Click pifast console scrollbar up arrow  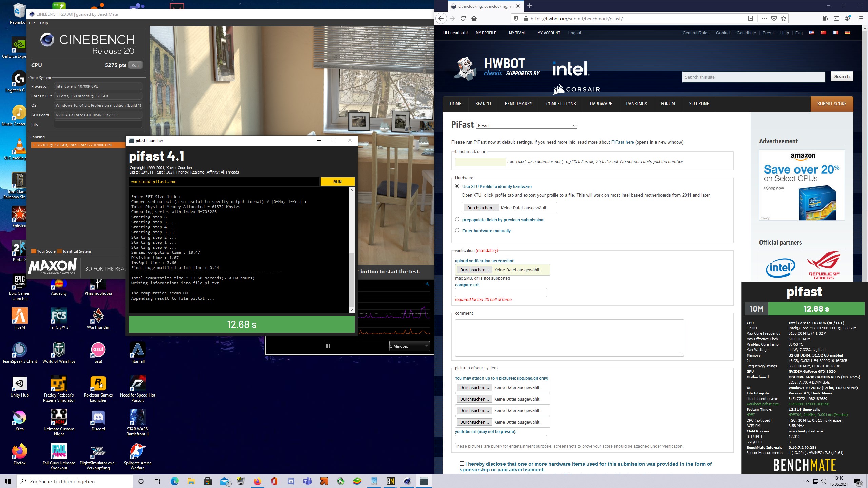(x=352, y=190)
